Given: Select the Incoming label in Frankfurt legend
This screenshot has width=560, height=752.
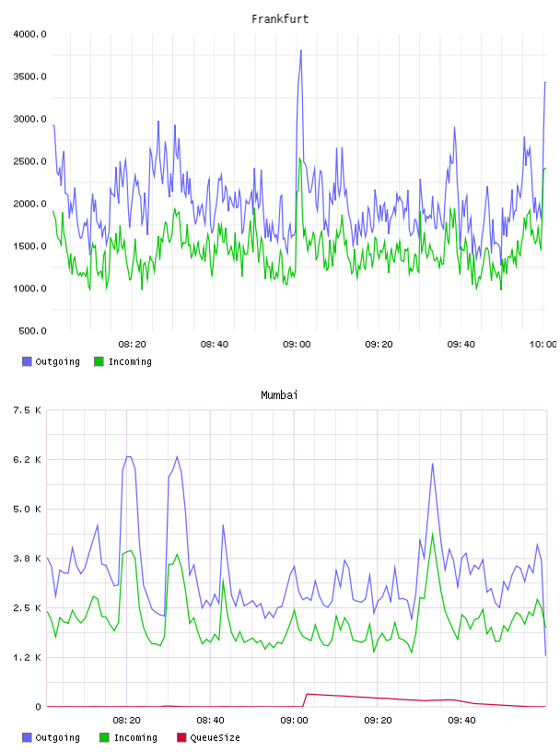Looking at the screenshot, I should 130,361.
